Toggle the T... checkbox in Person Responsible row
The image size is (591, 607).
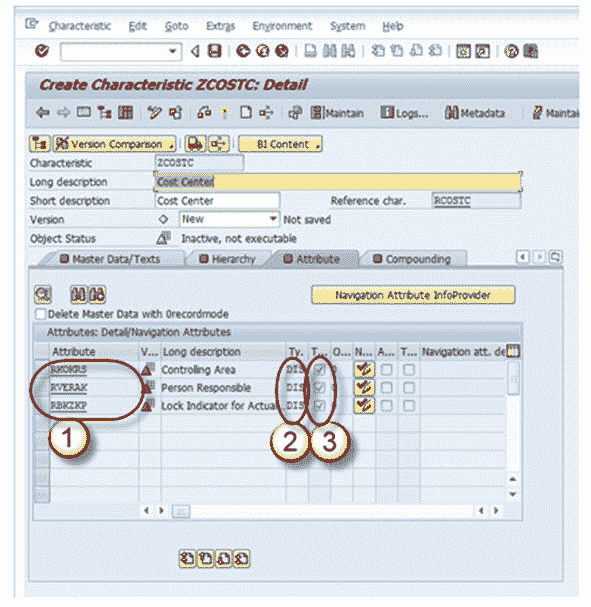[408, 388]
